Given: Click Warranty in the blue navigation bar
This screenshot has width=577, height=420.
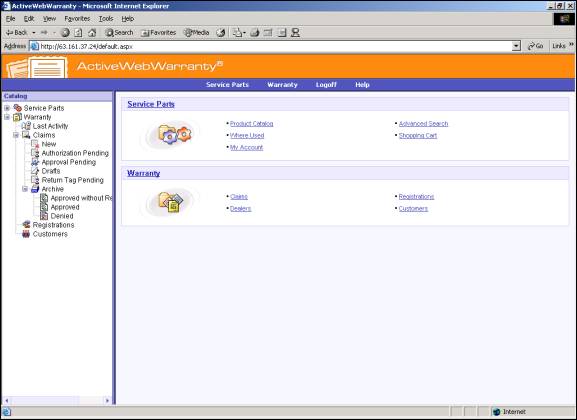Looking at the screenshot, I should pyautogui.click(x=282, y=85).
